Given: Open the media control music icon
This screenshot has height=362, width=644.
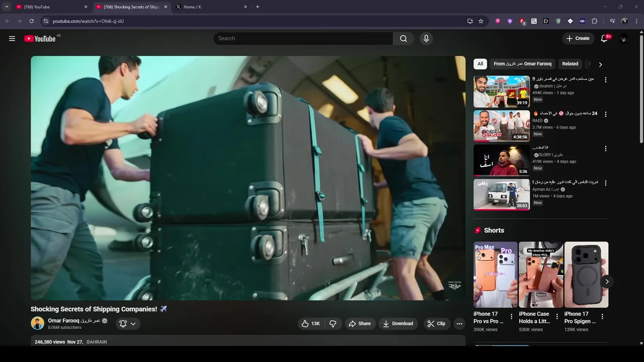Looking at the screenshot, I should pos(612,21).
